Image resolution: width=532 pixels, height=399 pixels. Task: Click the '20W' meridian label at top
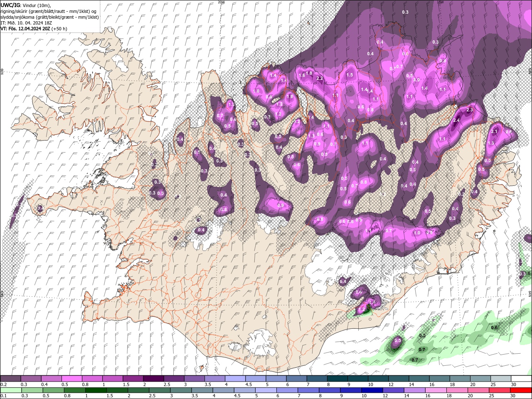221,2
